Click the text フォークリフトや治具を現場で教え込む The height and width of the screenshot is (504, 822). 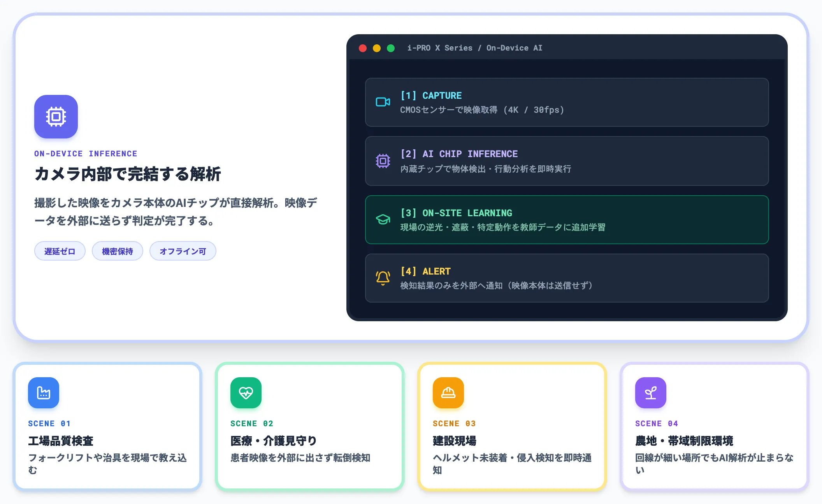(107, 464)
